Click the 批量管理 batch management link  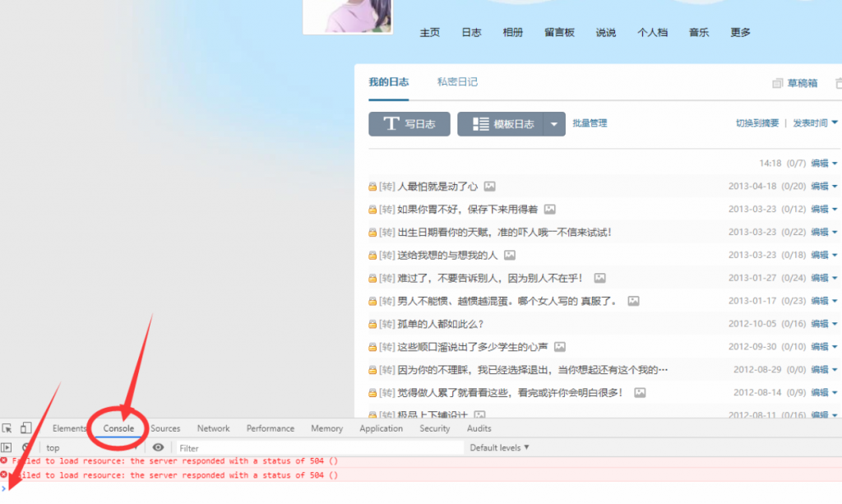coord(590,123)
